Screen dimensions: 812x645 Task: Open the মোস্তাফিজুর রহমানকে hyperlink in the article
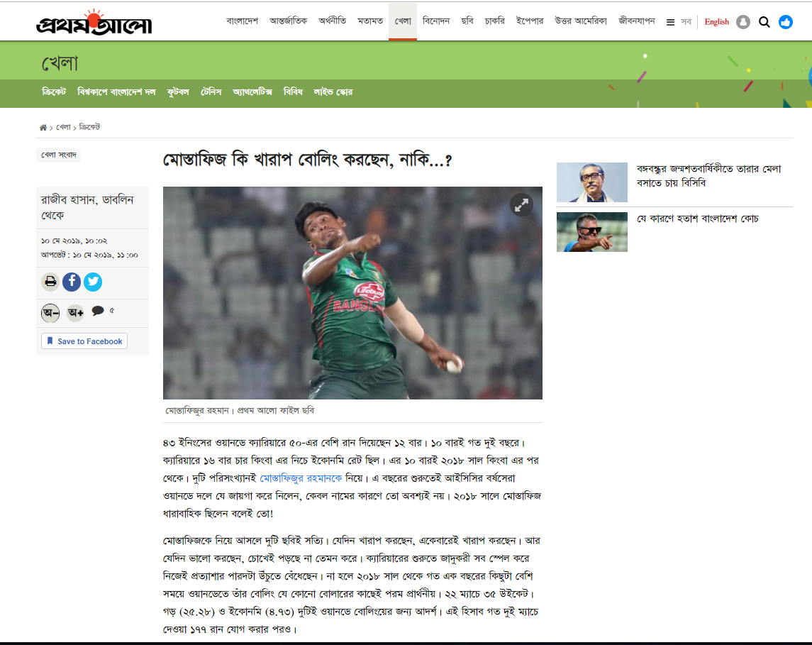click(301, 478)
